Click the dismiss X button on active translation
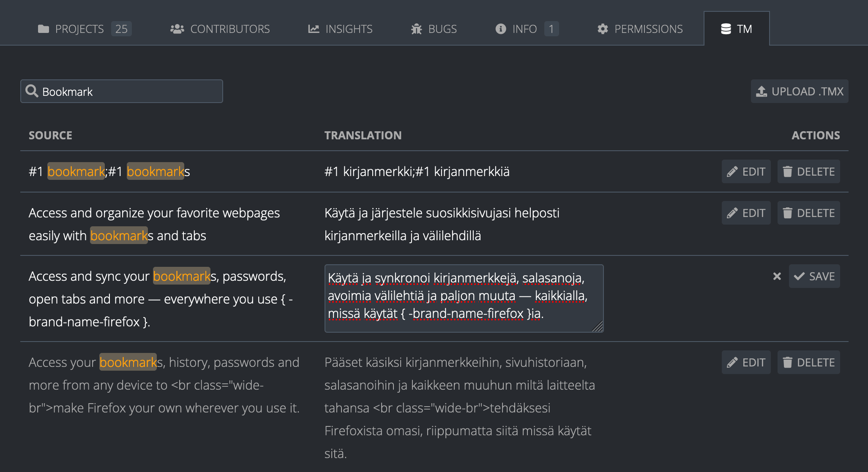Viewport: 868px width, 472px height. [x=777, y=276]
